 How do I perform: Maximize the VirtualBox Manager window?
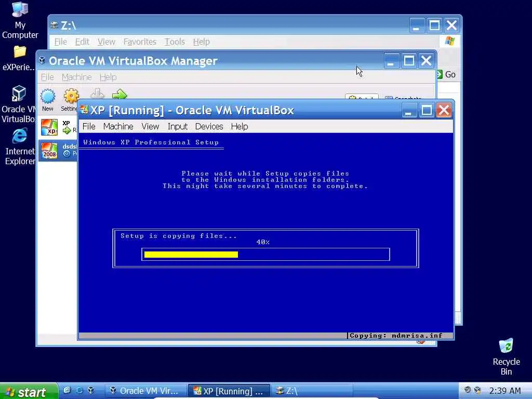[409, 61]
